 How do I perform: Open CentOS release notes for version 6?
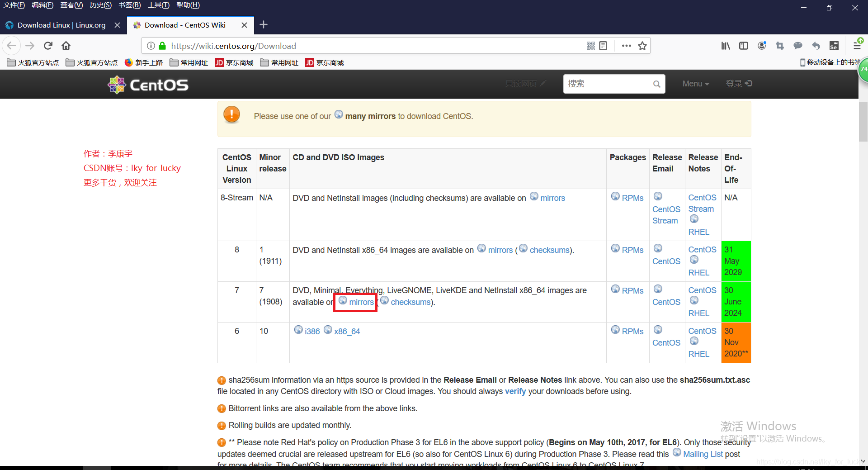pyautogui.click(x=702, y=331)
